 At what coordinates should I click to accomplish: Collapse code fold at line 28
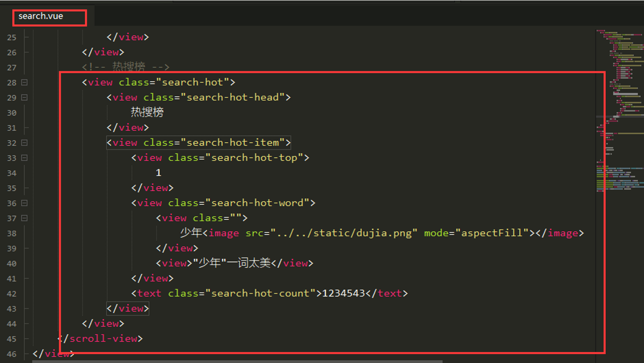(x=24, y=83)
